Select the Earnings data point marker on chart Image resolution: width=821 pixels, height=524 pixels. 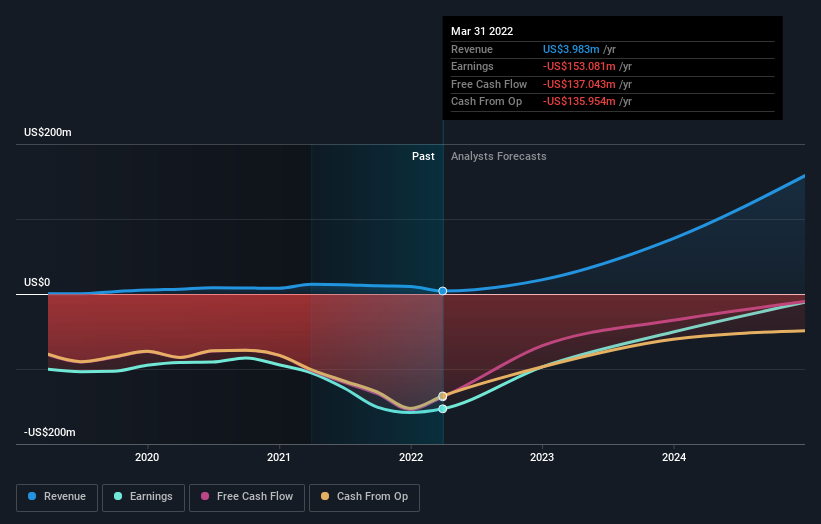point(443,409)
